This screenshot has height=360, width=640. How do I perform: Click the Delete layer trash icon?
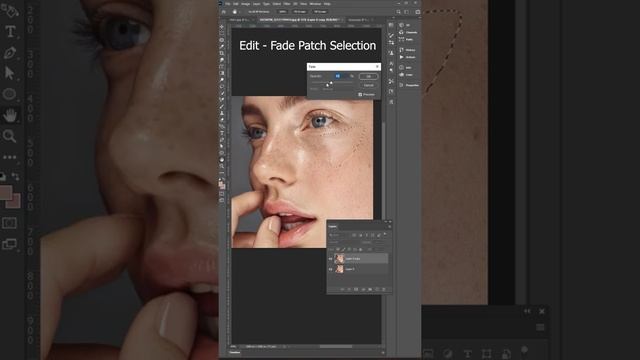tap(384, 289)
